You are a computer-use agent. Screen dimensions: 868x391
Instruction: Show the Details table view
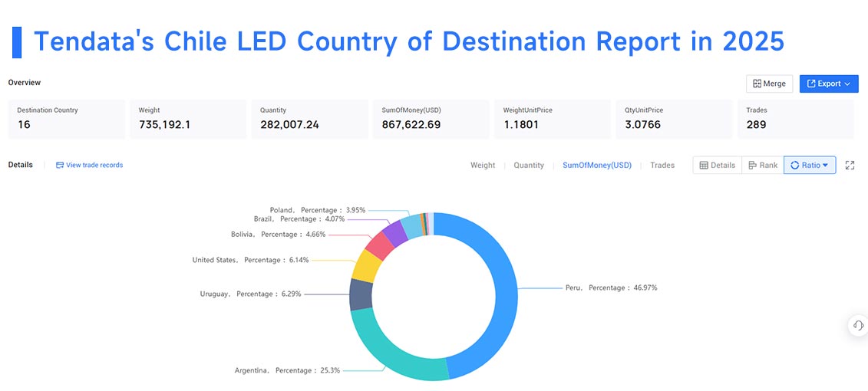point(718,165)
